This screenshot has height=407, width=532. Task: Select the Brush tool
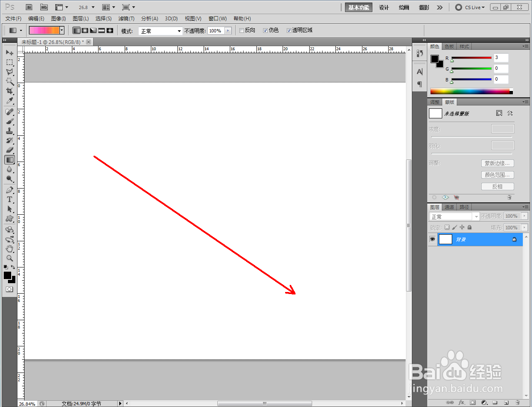point(10,122)
